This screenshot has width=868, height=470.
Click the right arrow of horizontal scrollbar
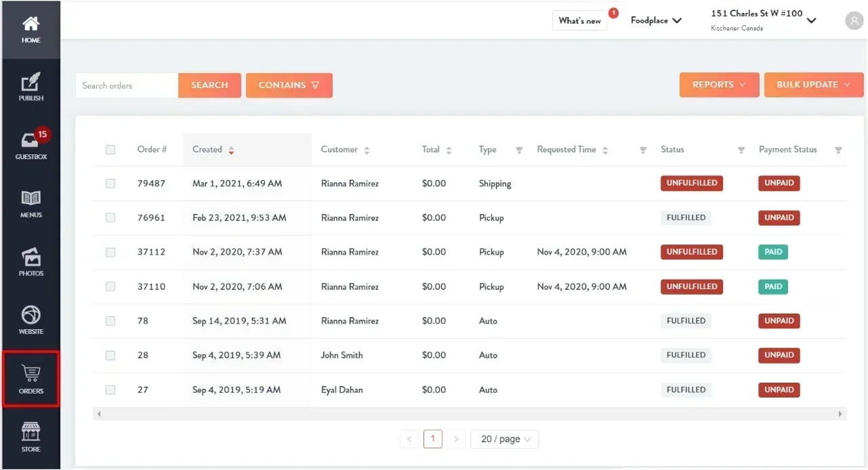[x=841, y=413]
